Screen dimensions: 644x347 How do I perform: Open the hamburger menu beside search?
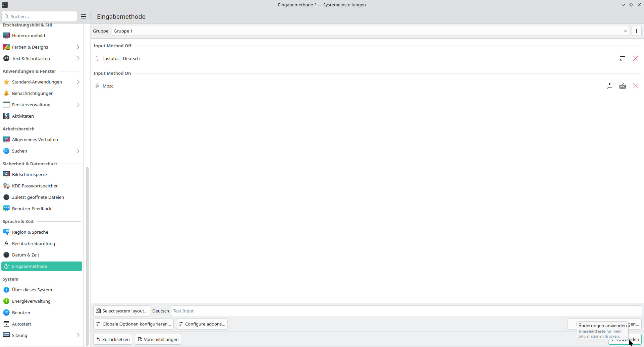84,16
